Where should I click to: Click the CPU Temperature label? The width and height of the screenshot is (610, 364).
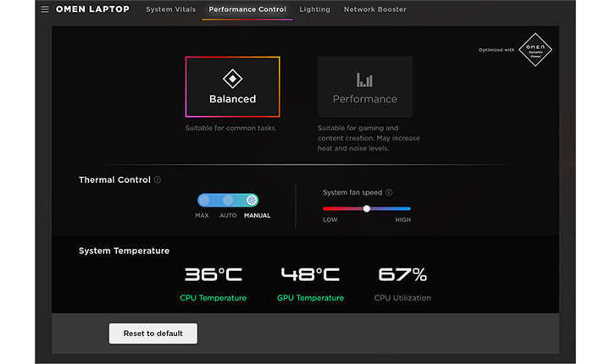coord(213,298)
